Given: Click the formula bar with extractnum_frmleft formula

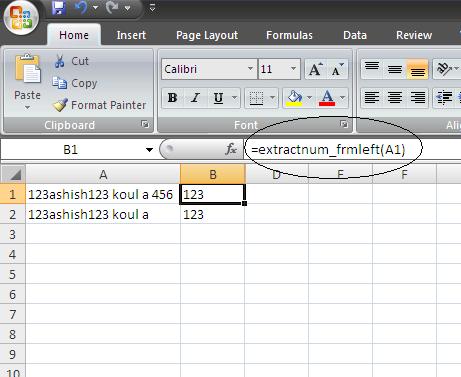Looking at the screenshot, I should pos(353,150).
